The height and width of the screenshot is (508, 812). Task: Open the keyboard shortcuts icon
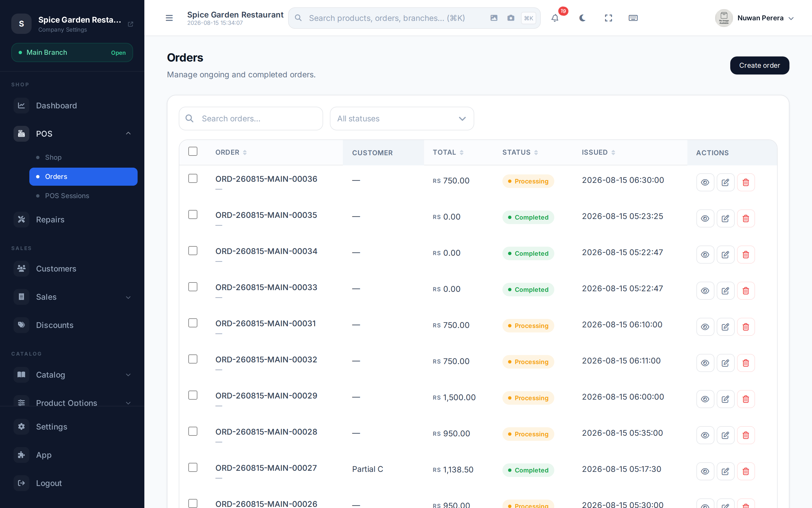point(633,18)
